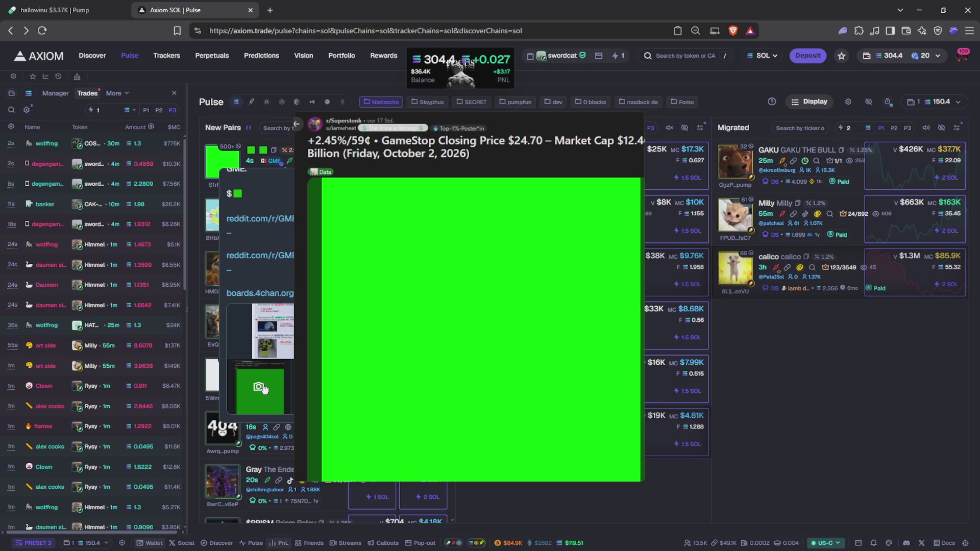Open Pulse settings gear icon
Viewport: 980px width, 551px height.
[x=848, y=102]
